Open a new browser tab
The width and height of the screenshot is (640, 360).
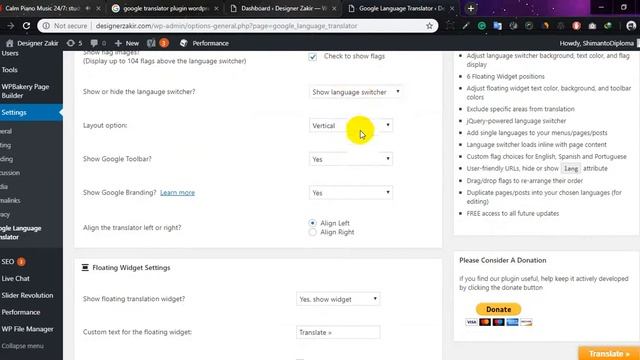471,8
